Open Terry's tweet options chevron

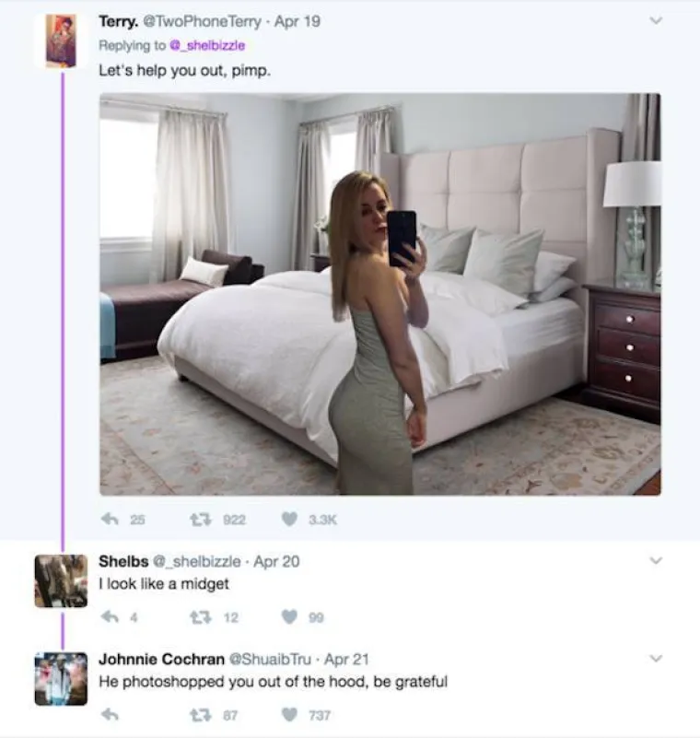[x=655, y=20]
